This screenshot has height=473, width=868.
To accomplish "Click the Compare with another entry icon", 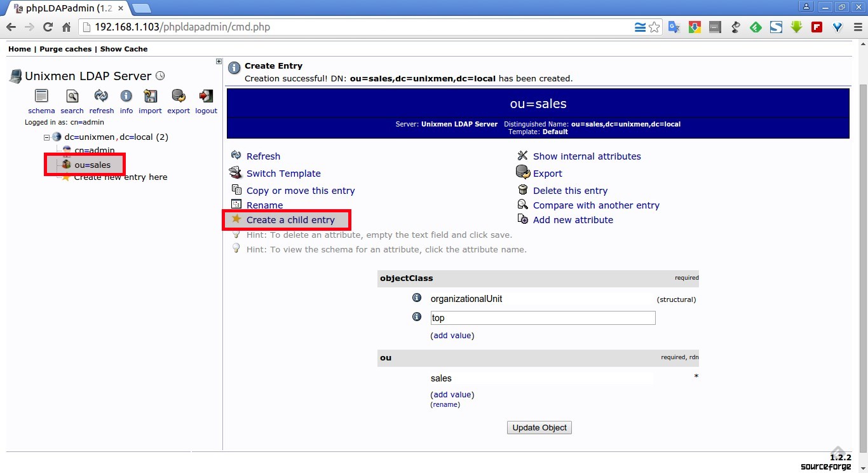I will [523, 204].
